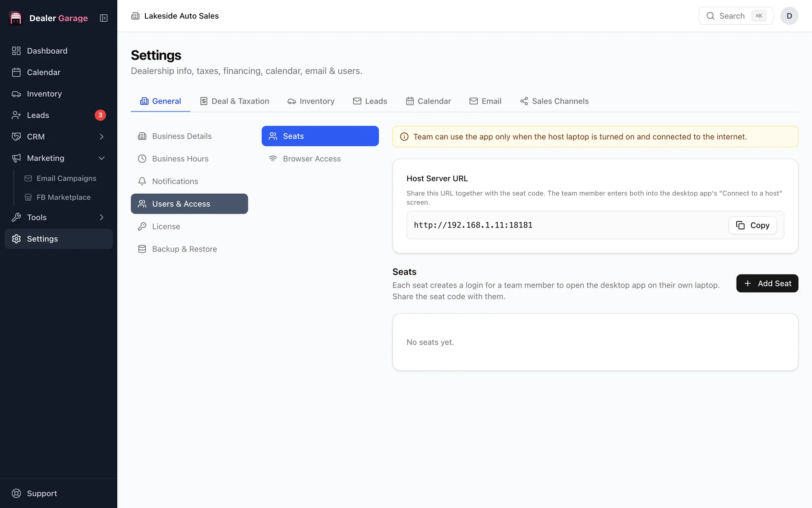This screenshot has height=508, width=812.
Task: Click the Search field in the header
Action: click(x=736, y=16)
